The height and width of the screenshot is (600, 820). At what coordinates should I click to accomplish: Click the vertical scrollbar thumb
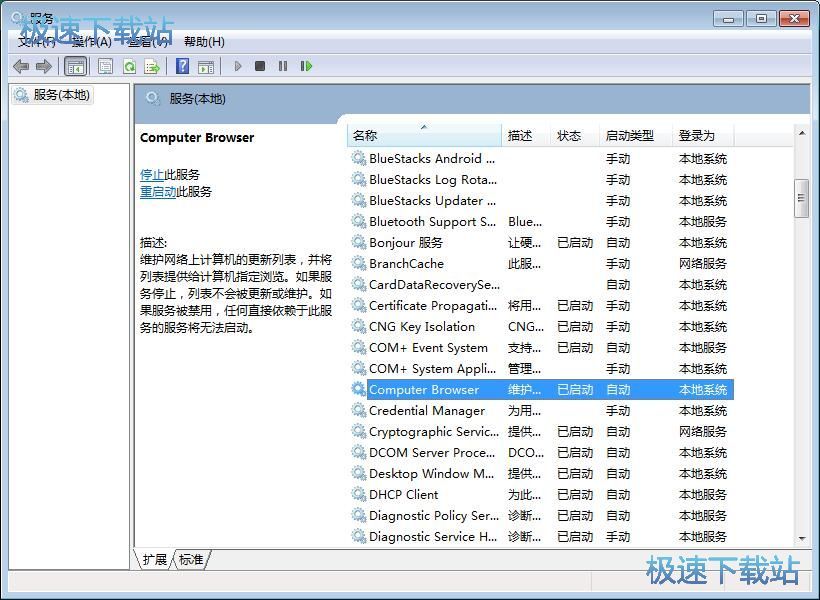(801, 198)
